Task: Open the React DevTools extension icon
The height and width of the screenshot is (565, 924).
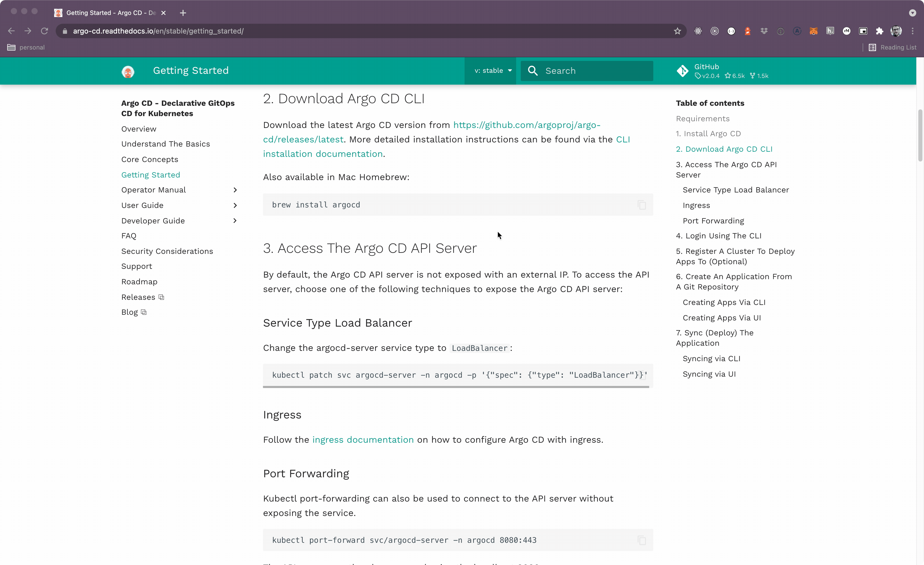Action: point(698,31)
